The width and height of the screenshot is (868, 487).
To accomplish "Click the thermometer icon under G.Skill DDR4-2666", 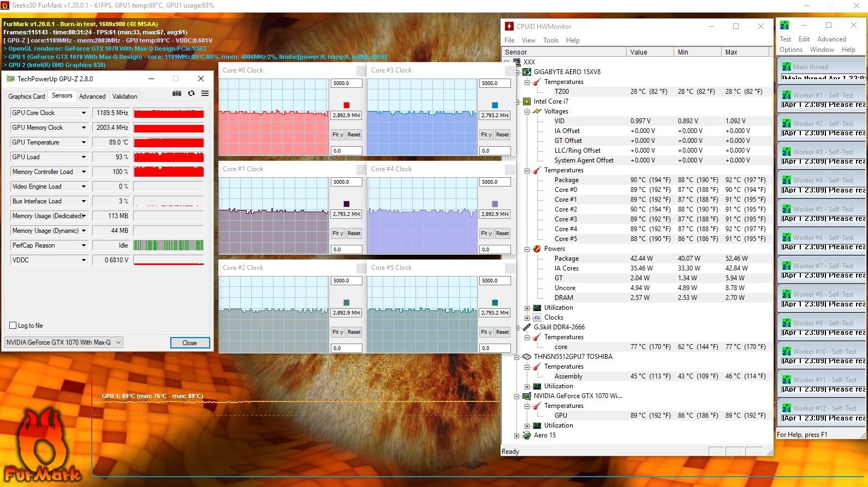I will click(537, 337).
